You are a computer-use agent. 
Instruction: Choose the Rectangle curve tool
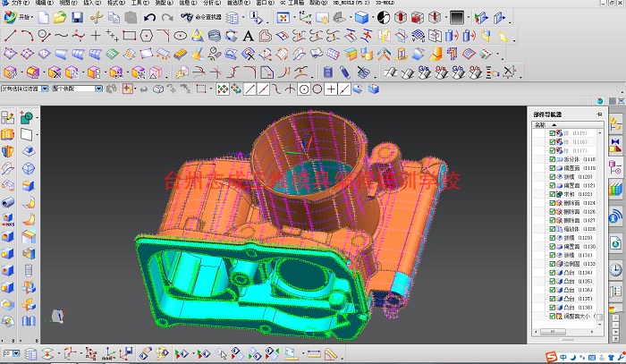pyautogui.click(x=130, y=36)
